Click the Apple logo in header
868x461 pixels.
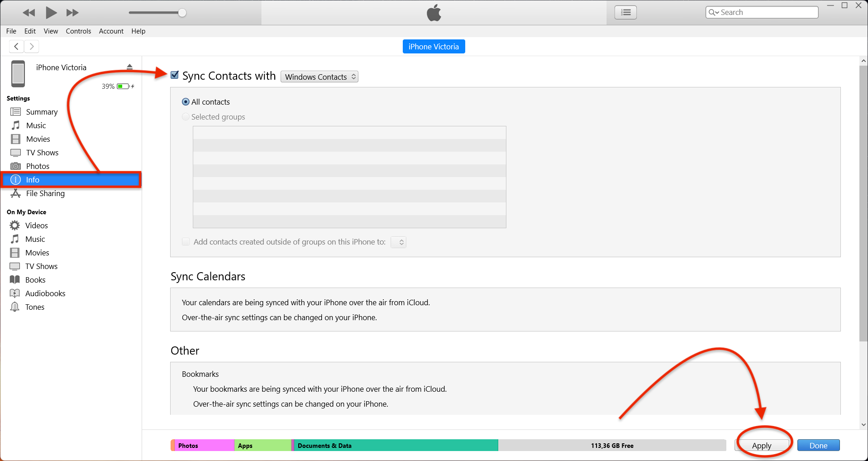pos(434,13)
